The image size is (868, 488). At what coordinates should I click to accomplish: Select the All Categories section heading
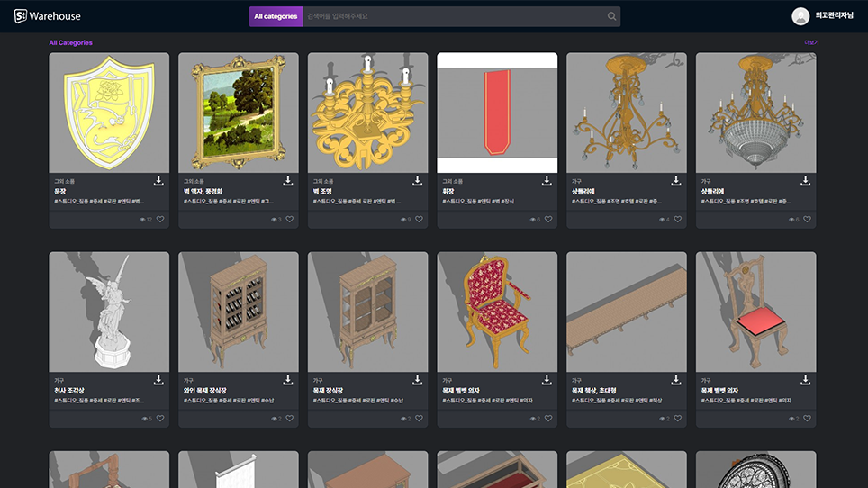pos(70,42)
